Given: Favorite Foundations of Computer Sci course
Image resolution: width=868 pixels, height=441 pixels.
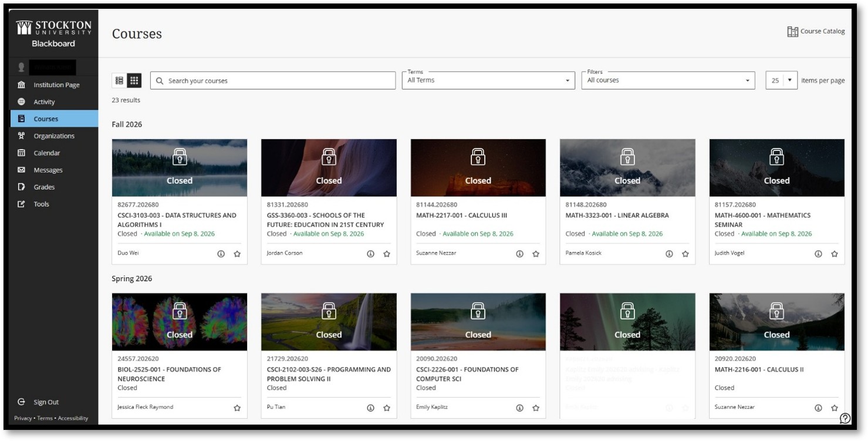Looking at the screenshot, I should coord(536,408).
